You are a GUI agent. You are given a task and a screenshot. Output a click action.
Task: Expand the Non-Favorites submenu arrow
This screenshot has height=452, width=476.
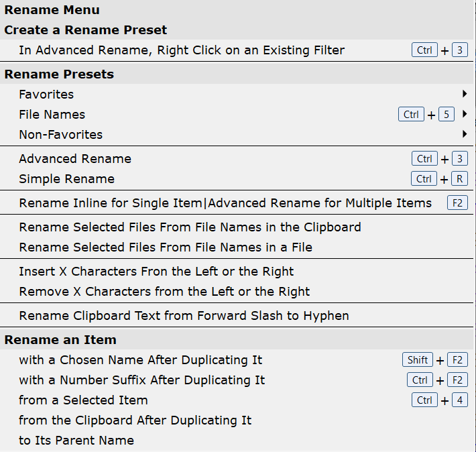click(464, 134)
